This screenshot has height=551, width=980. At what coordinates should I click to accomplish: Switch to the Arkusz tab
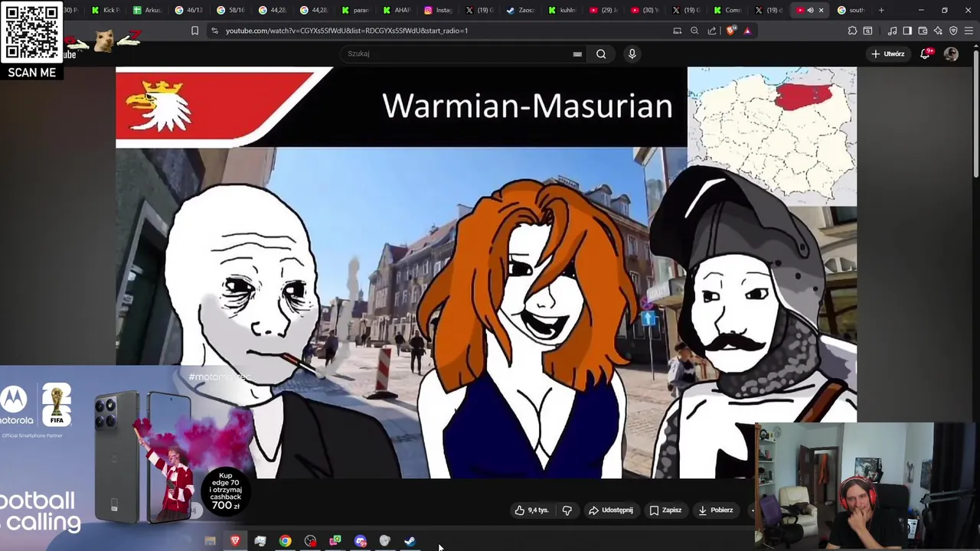(147, 10)
